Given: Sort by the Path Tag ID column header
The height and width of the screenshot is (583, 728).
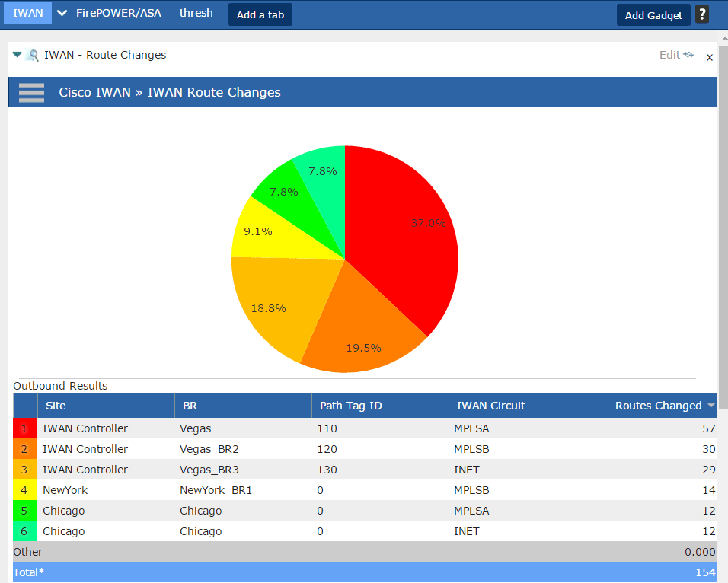Looking at the screenshot, I should click(x=380, y=406).
